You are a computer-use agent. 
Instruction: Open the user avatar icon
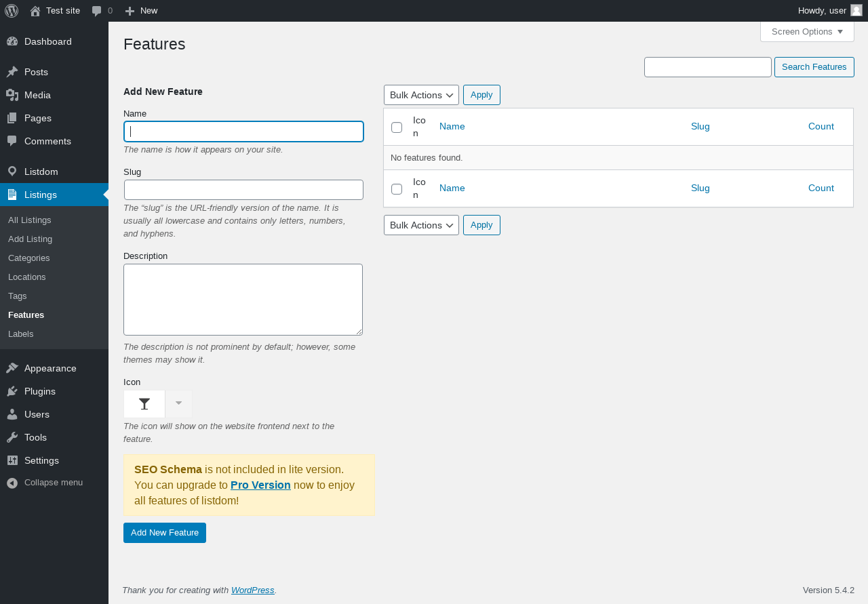856,10
